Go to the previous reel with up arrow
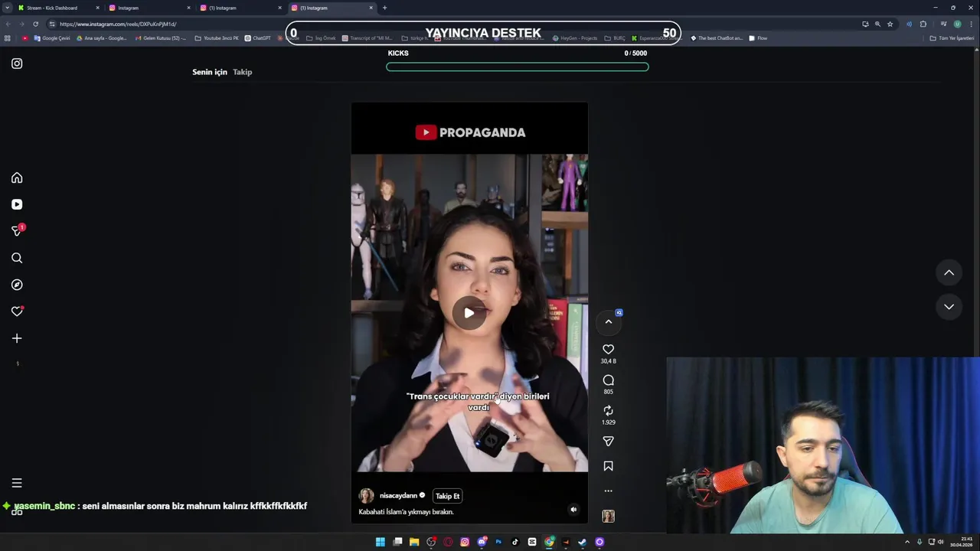This screenshot has height=551, width=980. [949, 272]
